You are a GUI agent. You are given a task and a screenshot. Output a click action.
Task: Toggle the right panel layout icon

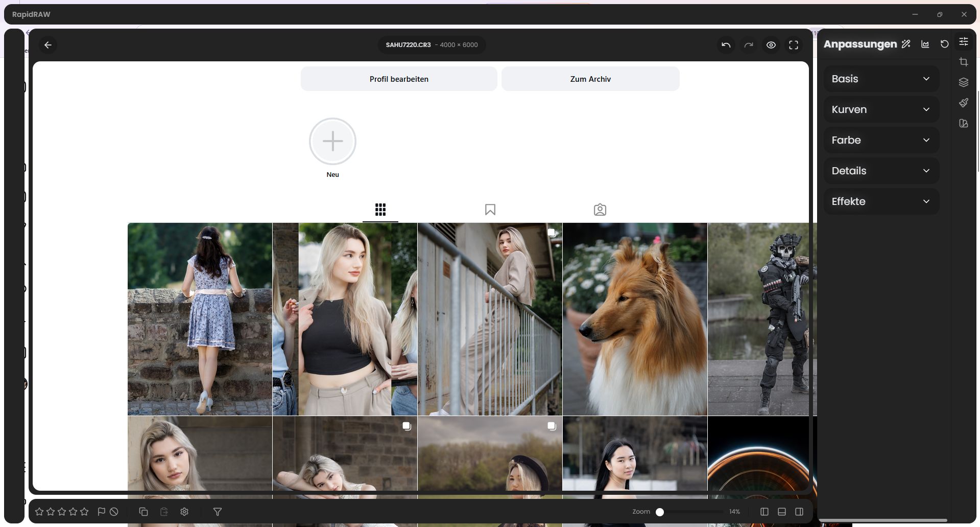[799, 512]
